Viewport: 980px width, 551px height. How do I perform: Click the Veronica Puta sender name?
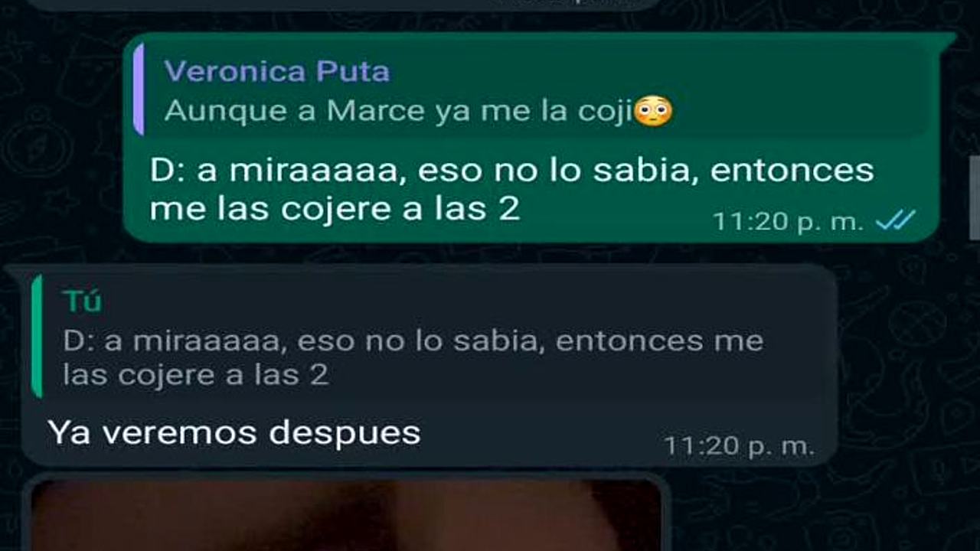(276, 71)
